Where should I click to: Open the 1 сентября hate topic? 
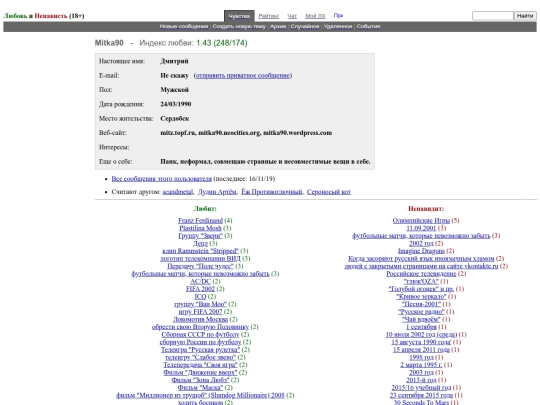[x=421, y=326]
